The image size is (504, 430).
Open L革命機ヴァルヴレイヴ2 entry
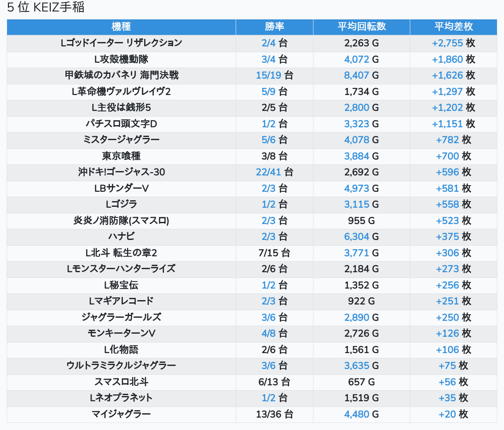tap(121, 91)
